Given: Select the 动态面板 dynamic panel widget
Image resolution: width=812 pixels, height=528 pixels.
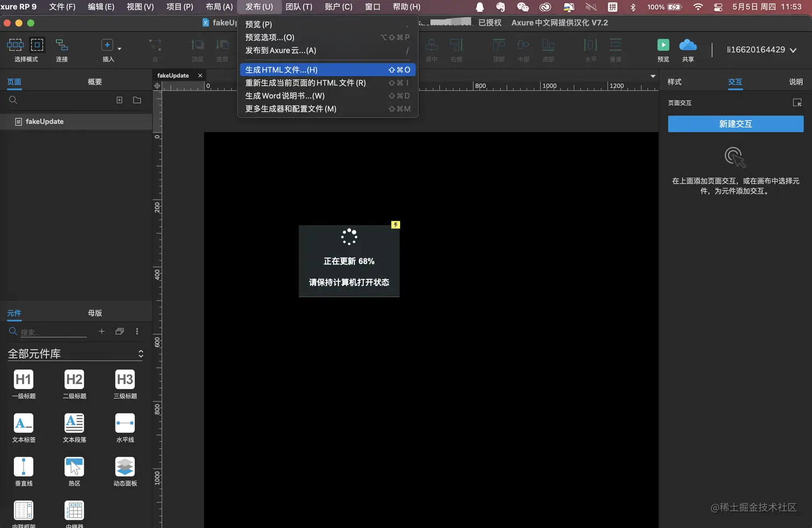Looking at the screenshot, I should tap(125, 471).
